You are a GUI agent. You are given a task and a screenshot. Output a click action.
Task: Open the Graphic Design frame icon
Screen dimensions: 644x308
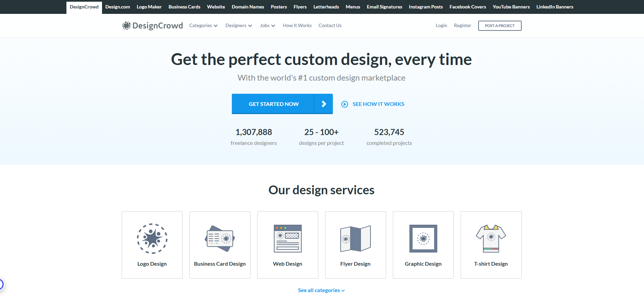click(423, 239)
